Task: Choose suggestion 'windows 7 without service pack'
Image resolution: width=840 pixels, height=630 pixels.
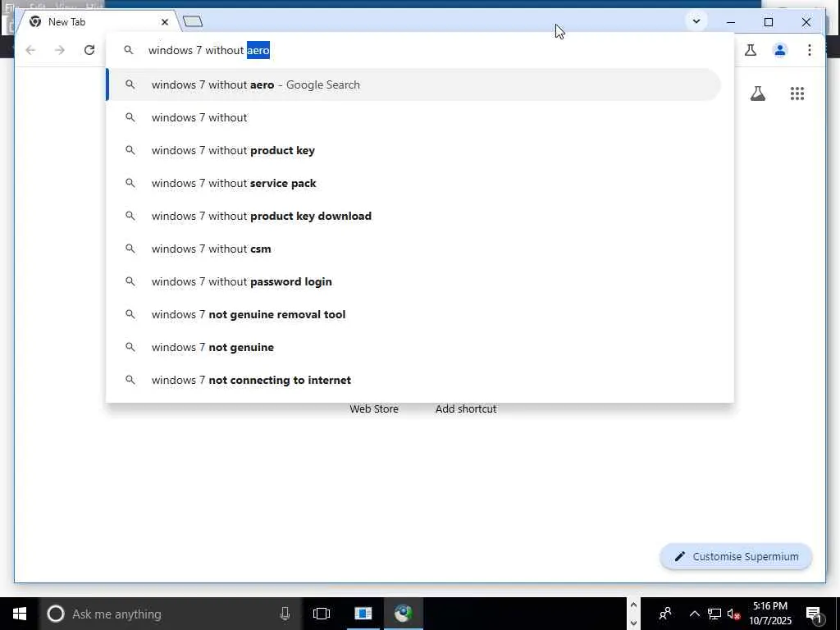Action: (x=414, y=183)
